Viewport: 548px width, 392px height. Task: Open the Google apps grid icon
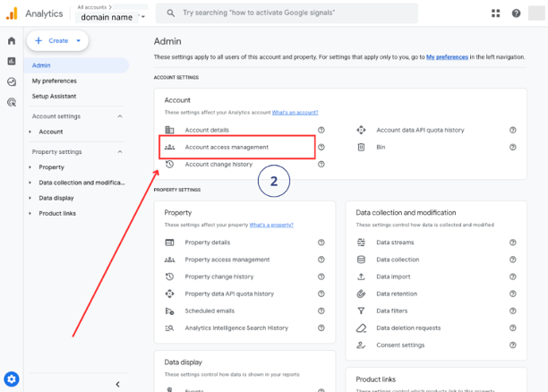495,13
